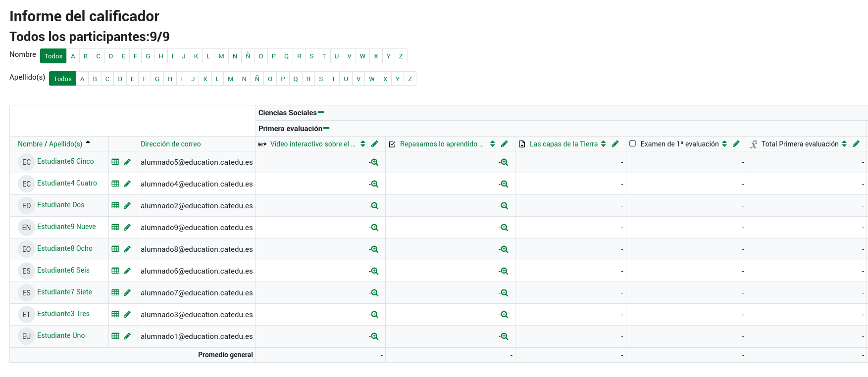868x377 pixels.
Task: Analyze Vídeo interactivo grade for Estudiante5 Cinco
Action: tap(374, 162)
